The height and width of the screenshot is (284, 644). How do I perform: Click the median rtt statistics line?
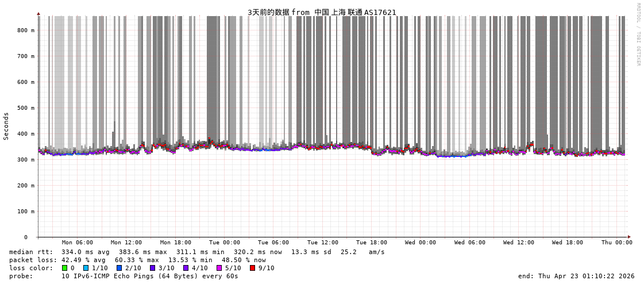[197, 252]
